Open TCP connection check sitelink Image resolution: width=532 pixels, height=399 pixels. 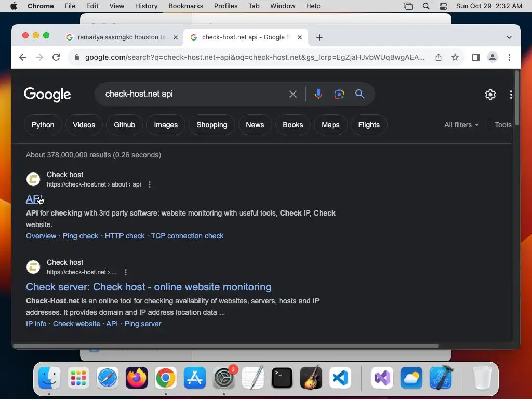pyautogui.click(x=187, y=236)
